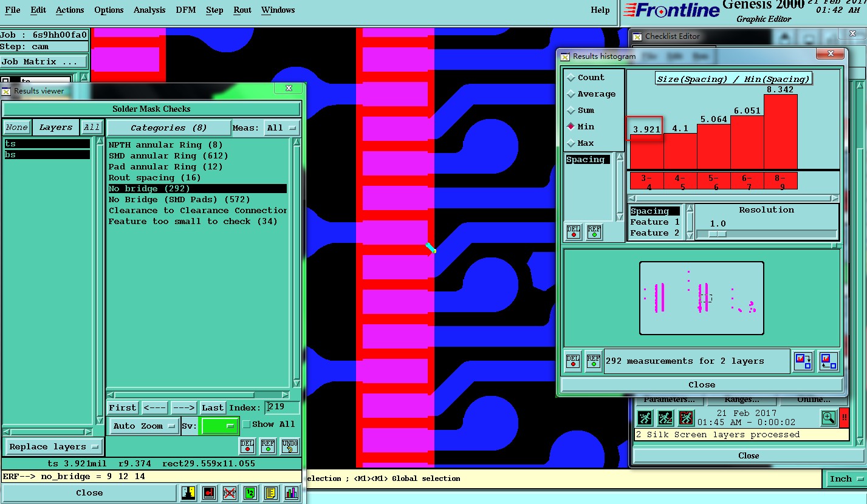This screenshot has width=867, height=504.
Task: Click DEL icon in Results viewer
Action: pyautogui.click(x=247, y=446)
